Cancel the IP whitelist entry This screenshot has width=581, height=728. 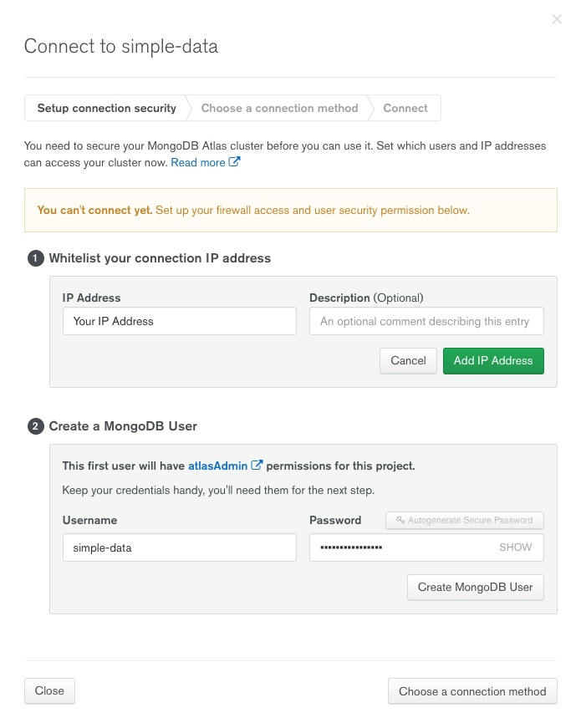click(408, 361)
